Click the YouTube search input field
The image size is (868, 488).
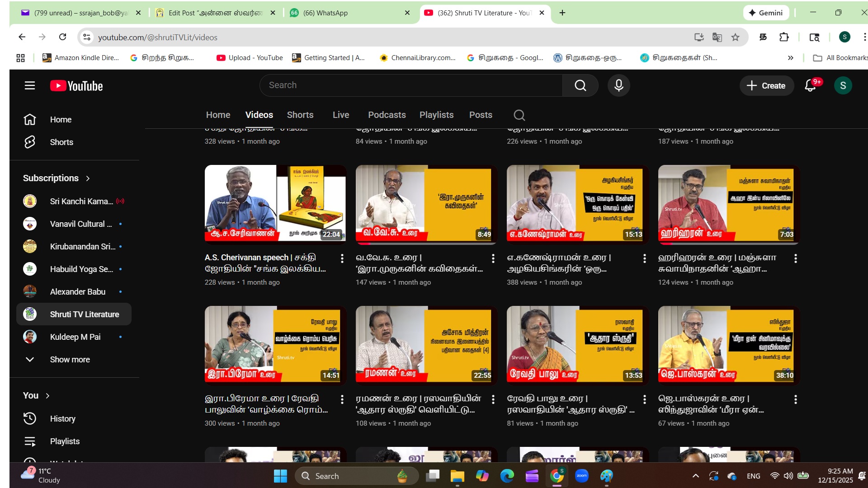410,85
